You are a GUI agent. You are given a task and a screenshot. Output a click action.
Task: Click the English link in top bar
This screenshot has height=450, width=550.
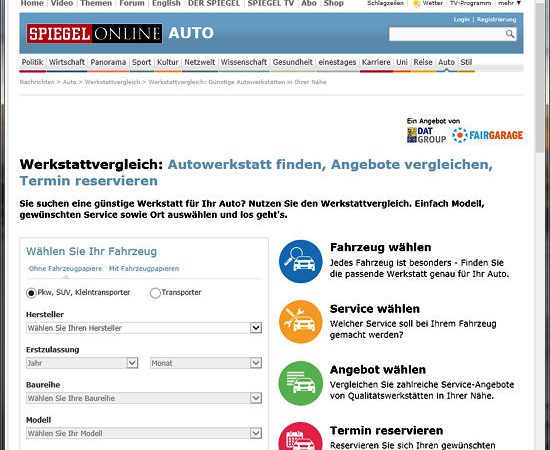166,3
